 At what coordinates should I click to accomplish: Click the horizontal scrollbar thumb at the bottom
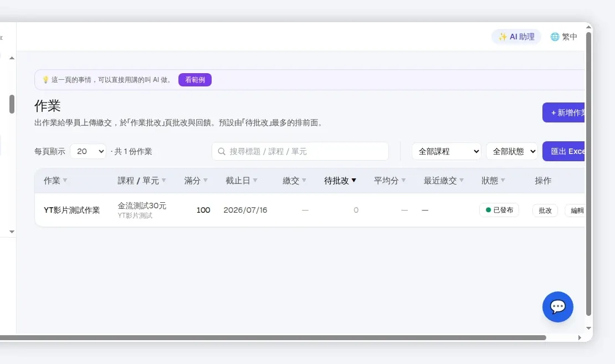click(273, 338)
